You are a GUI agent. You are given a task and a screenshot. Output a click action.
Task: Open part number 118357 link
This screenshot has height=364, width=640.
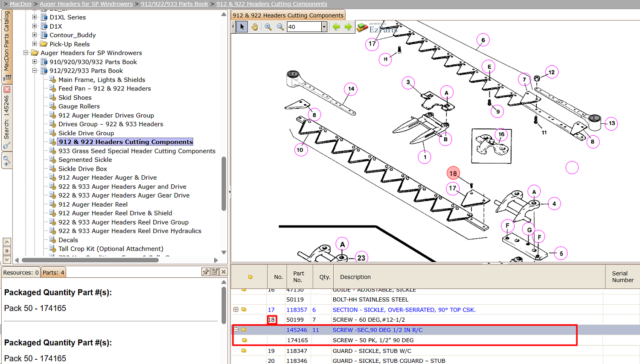coord(297,310)
